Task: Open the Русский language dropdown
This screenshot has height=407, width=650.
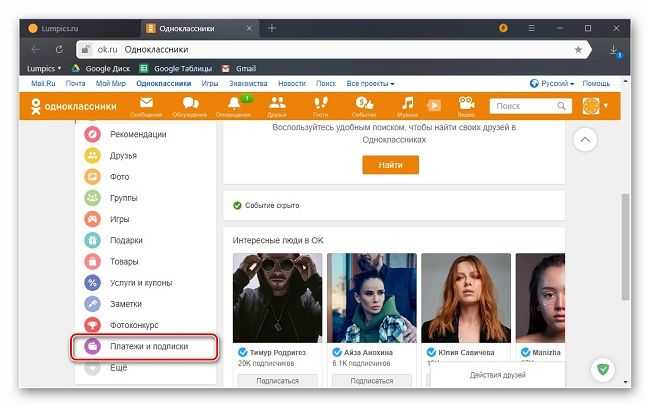Action: 551,84
